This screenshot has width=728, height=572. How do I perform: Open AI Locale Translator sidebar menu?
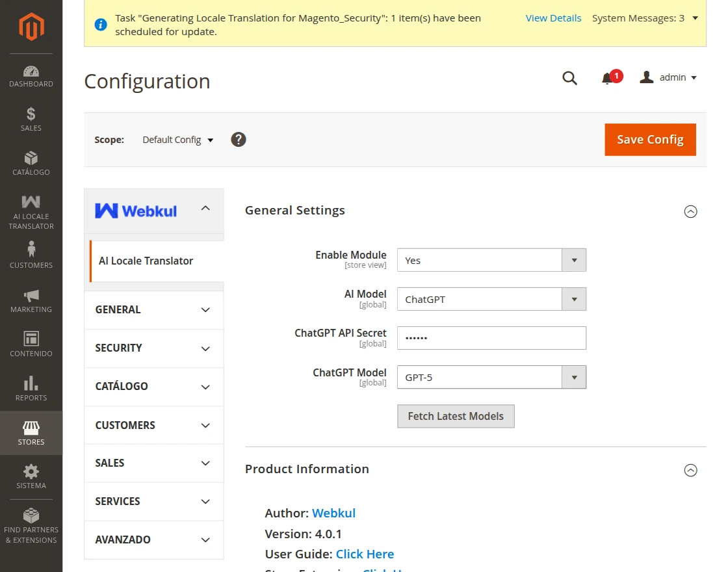coord(31,212)
